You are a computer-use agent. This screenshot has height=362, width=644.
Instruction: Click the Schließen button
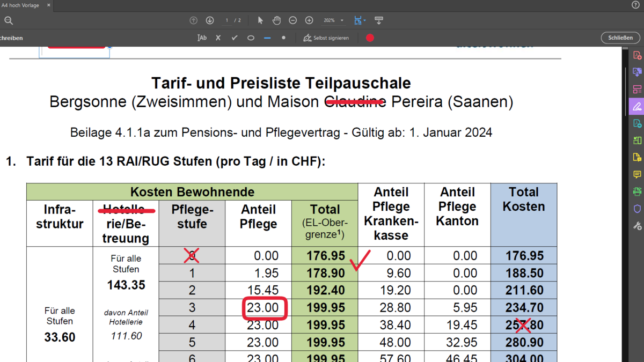tap(620, 38)
